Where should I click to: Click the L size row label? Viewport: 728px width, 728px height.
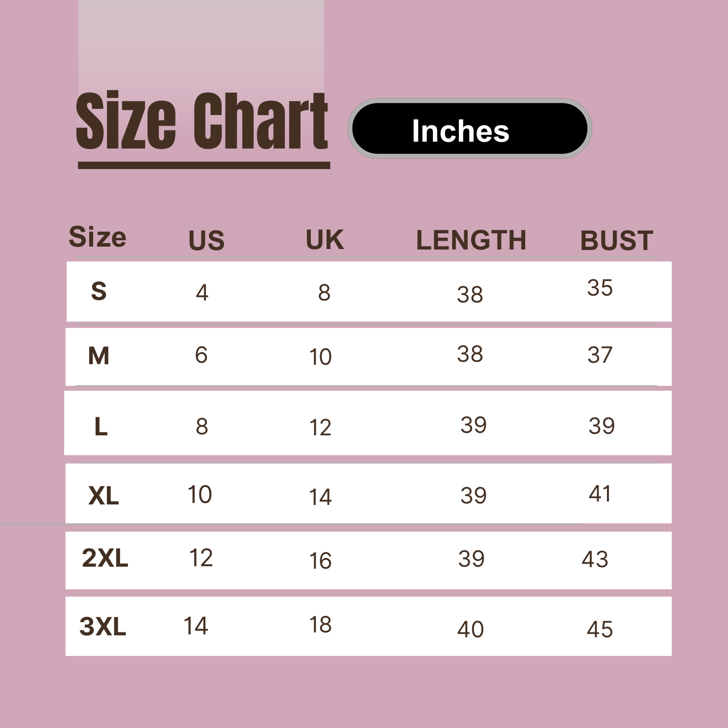(x=100, y=427)
